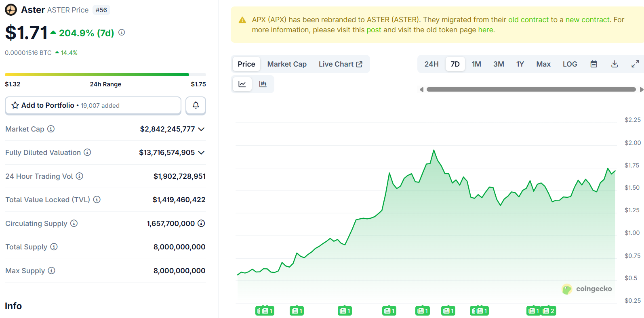Image resolution: width=644 pixels, height=318 pixels.
Task: Open the old contract link
Action: tap(528, 19)
